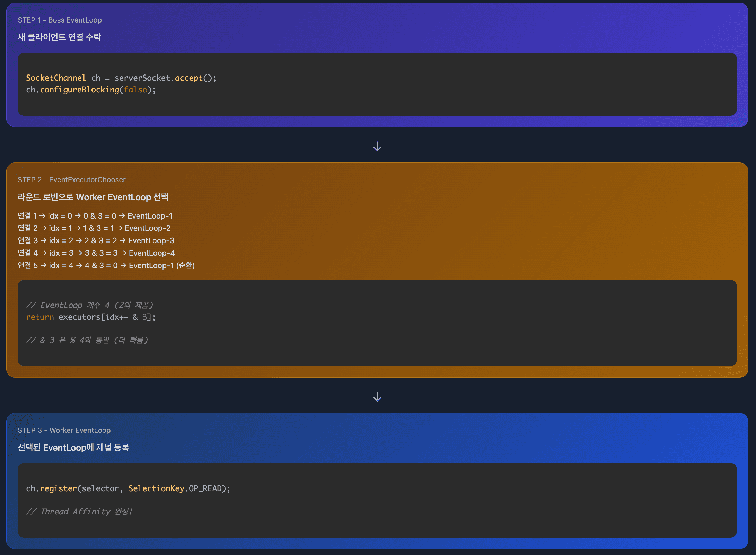Click the serverSocket.accept() code line

tap(121, 78)
